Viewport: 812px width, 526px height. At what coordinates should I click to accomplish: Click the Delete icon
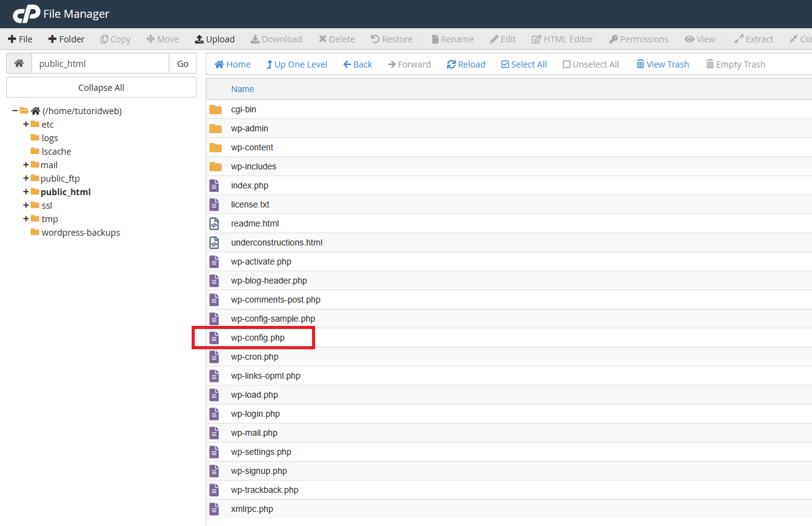[x=337, y=39]
